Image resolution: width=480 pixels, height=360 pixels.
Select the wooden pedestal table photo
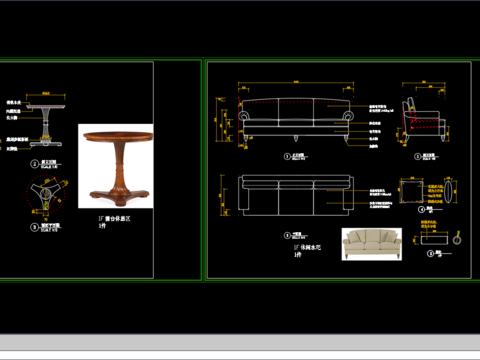(116, 166)
